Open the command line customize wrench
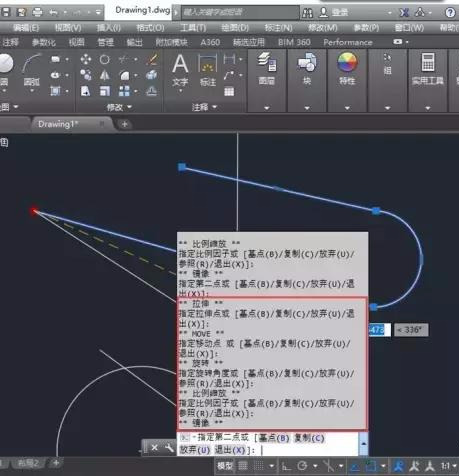 [x=169, y=448]
